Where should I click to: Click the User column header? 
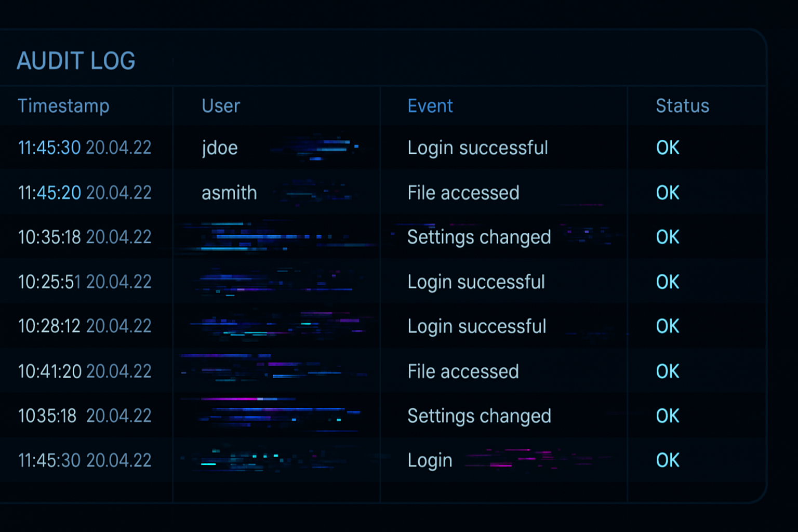click(x=220, y=106)
